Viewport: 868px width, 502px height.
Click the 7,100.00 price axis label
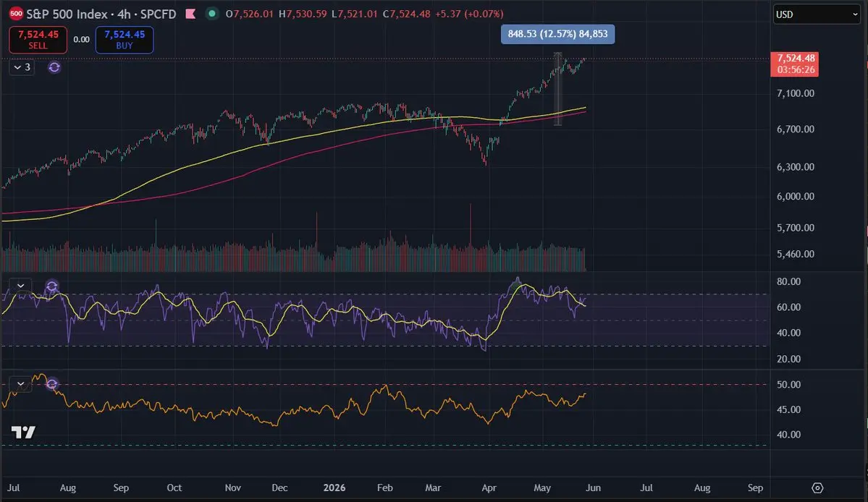[796, 93]
